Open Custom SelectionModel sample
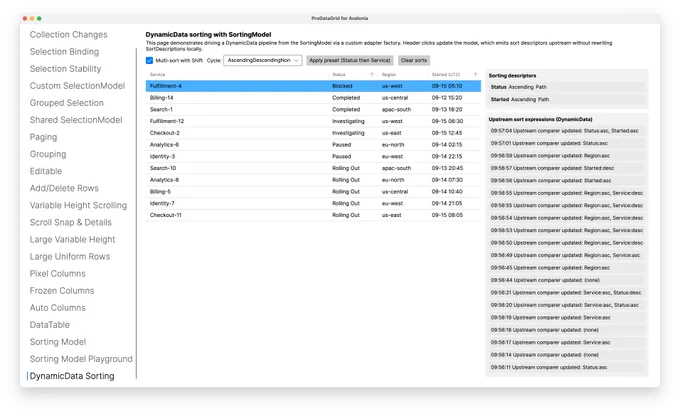Viewport: 680px width, 414px height. (77, 86)
